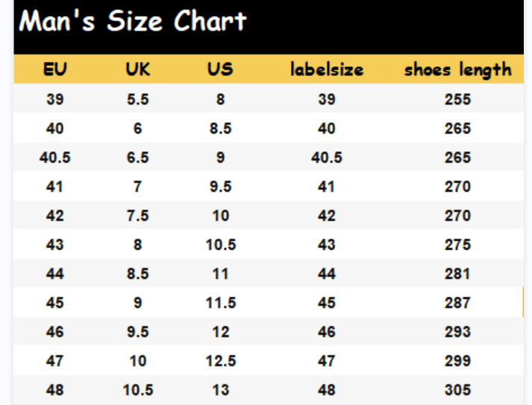
Task: Click the US column header
Action: [220, 70]
